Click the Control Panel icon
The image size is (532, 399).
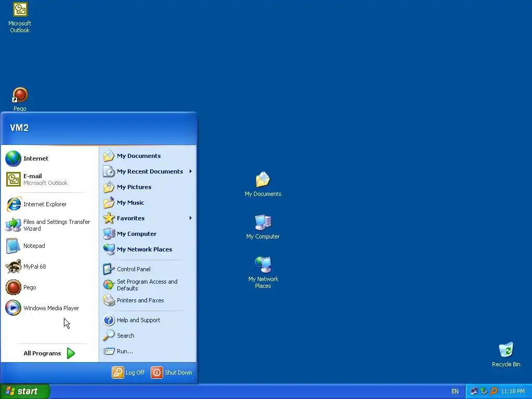(109, 269)
